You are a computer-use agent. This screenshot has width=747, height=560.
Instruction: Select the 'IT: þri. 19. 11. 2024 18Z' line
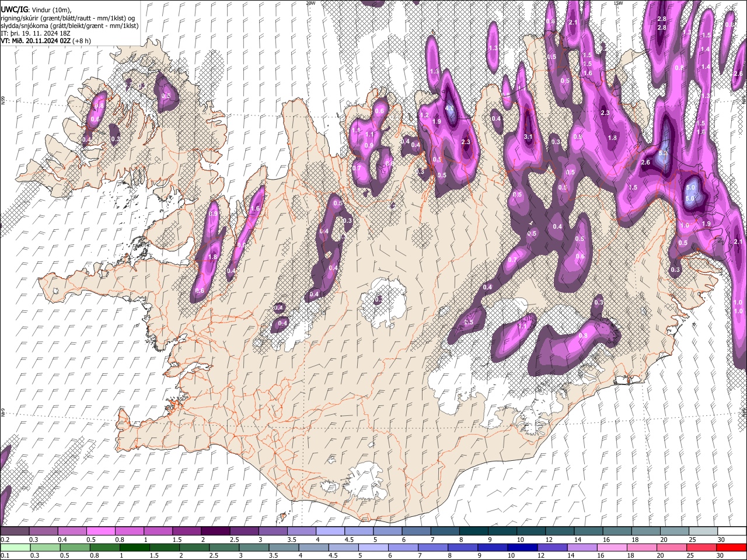pyautogui.click(x=36, y=33)
